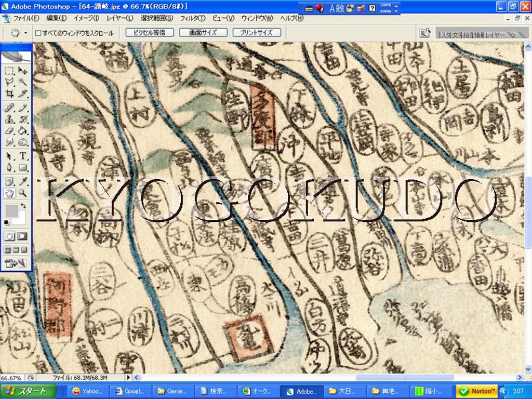Click the horizontal scrollbar thumb
Image resolution: width=532 pixels, height=399 pixels.
[x=404, y=377]
